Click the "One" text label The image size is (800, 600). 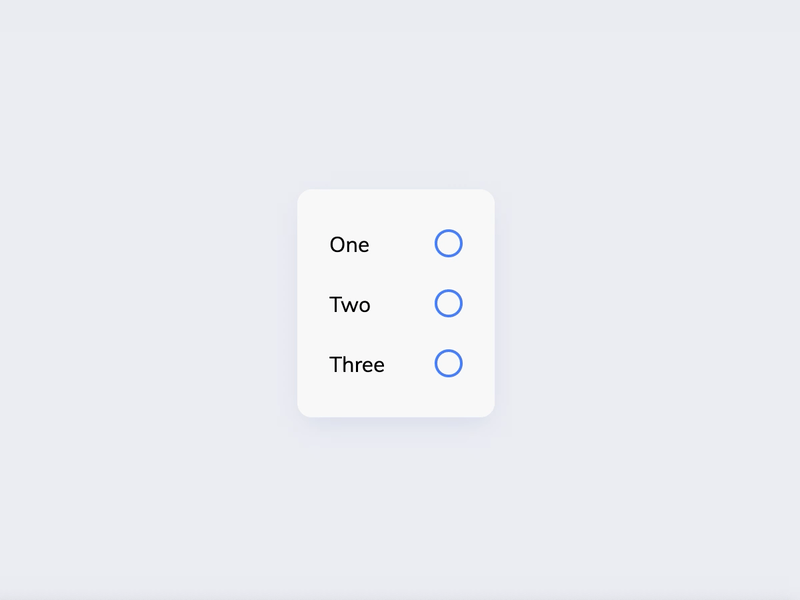click(349, 245)
